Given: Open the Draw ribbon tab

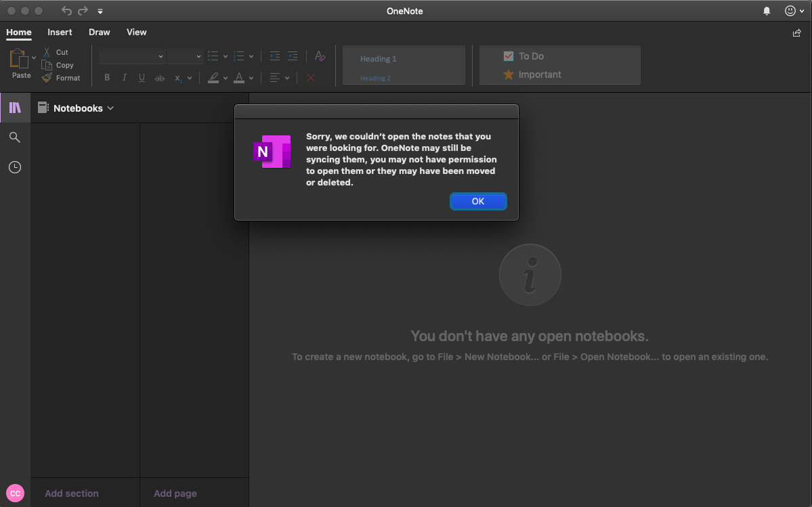Looking at the screenshot, I should [x=99, y=32].
